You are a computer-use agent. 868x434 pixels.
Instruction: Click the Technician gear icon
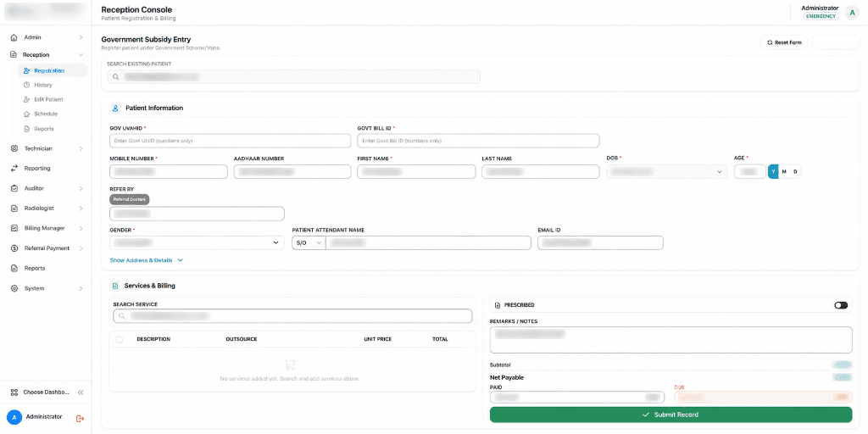point(14,148)
